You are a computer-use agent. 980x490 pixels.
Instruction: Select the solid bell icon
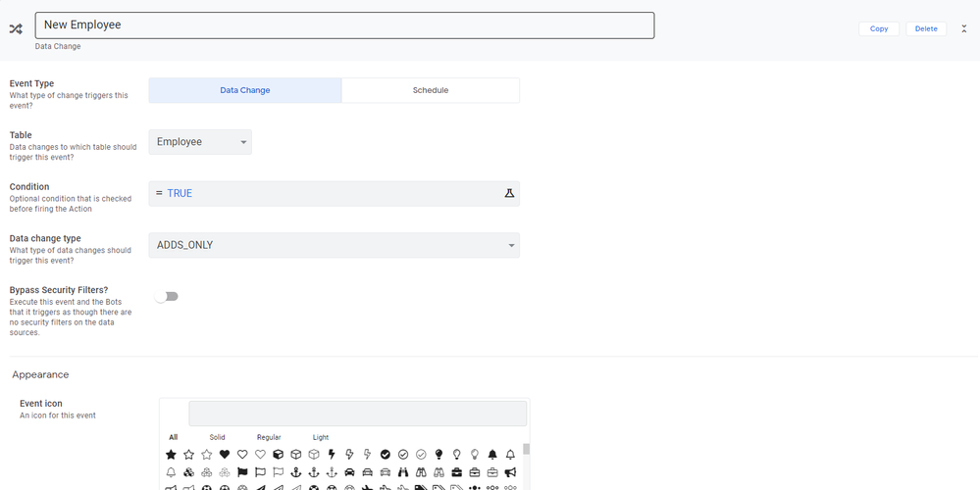pyautogui.click(x=492, y=454)
